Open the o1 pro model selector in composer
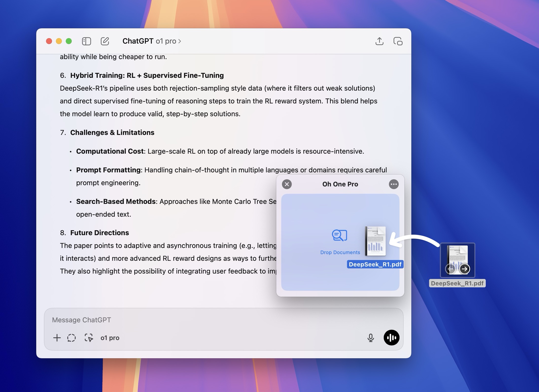 click(110, 338)
